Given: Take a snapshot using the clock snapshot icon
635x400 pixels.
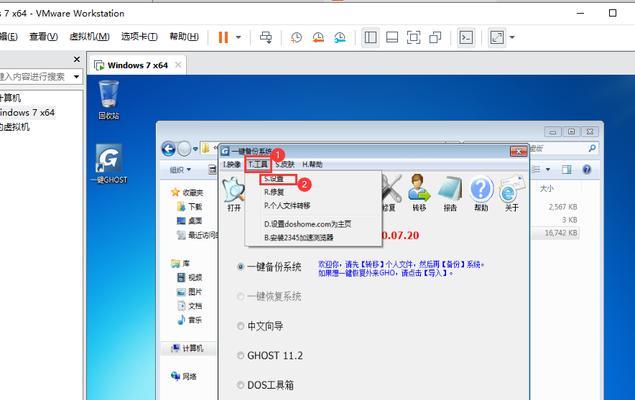Looking at the screenshot, I should click(296, 37).
